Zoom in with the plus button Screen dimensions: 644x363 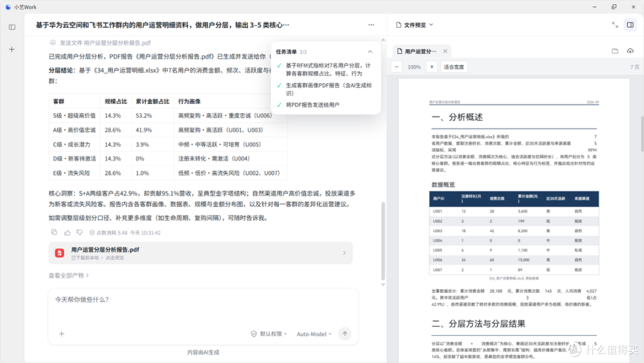pyautogui.click(x=432, y=67)
